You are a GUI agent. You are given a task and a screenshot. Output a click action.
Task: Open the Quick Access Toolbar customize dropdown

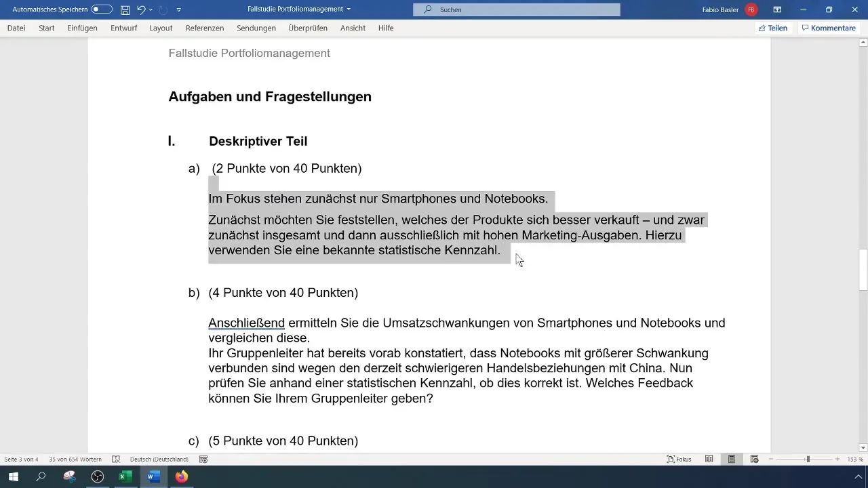click(x=178, y=9)
